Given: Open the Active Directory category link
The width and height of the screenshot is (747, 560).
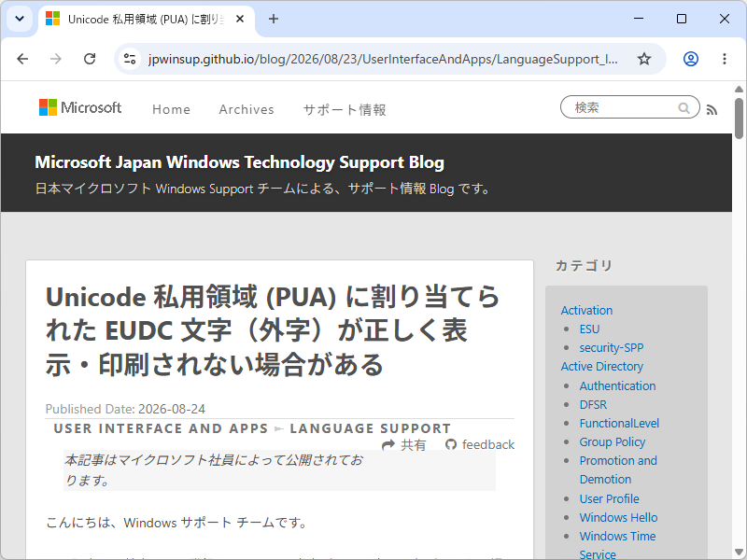Looking at the screenshot, I should click(601, 366).
